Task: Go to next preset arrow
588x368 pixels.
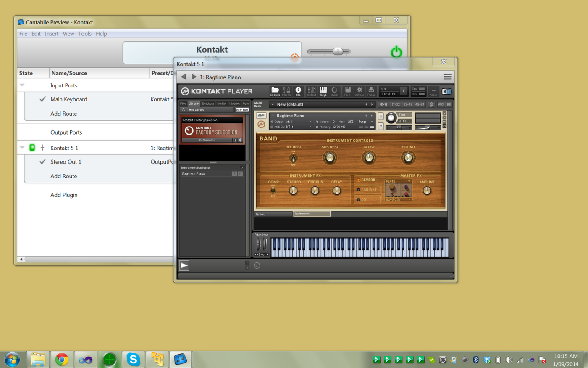Action: coord(194,77)
